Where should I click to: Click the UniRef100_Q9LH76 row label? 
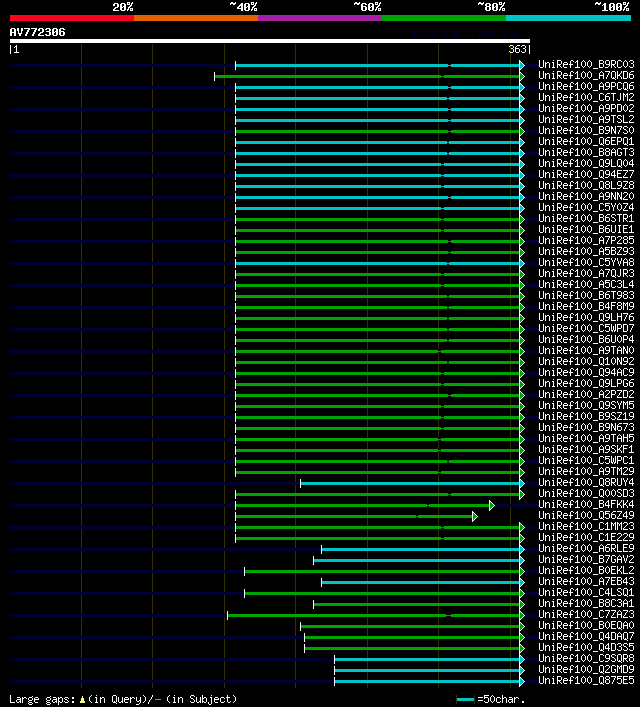(x=586, y=317)
